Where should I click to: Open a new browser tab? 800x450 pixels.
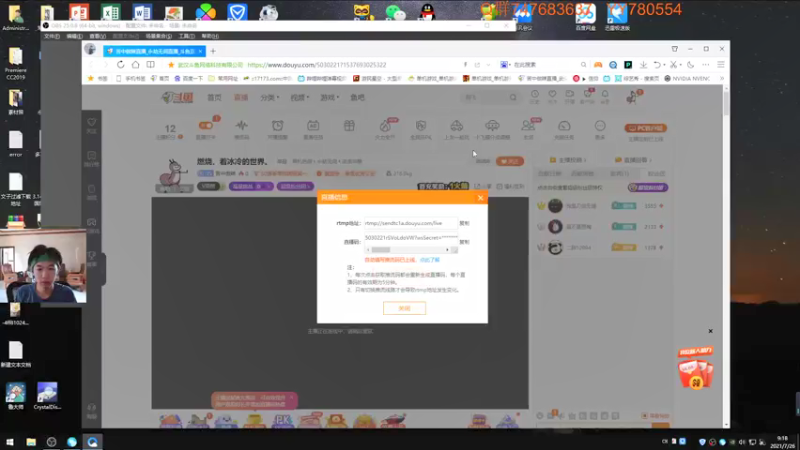213,51
